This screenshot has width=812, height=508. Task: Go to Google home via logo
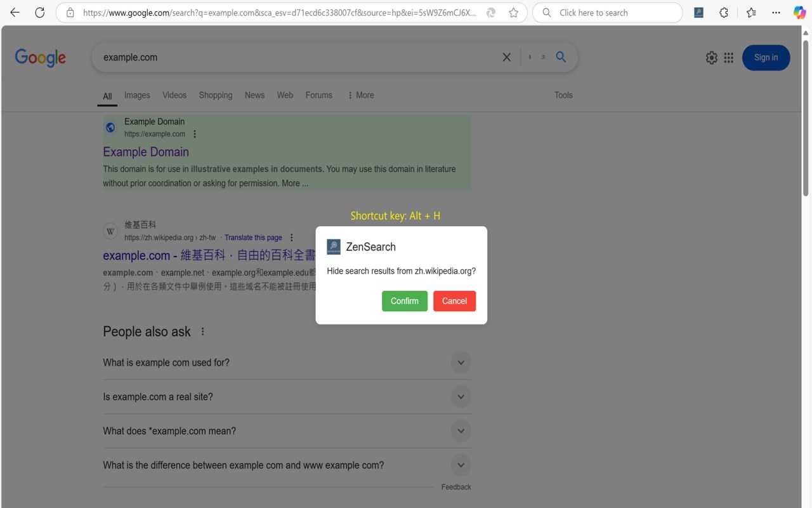click(x=41, y=58)
